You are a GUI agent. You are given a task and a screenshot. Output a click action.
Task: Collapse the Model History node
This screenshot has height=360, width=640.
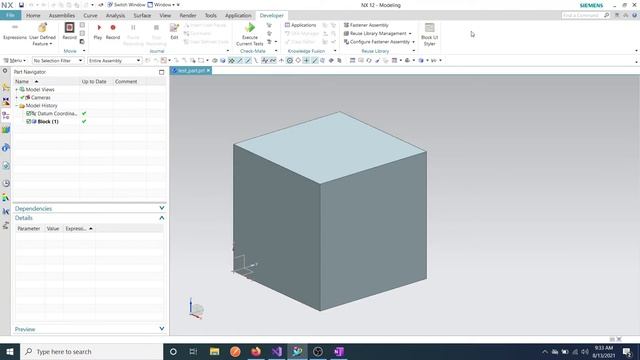pos(17,106)
